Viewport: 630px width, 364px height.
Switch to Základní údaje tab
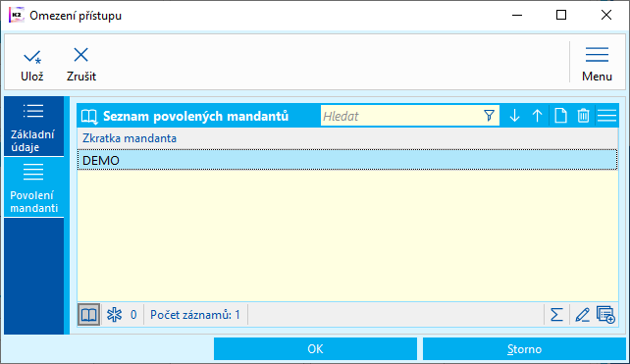33,127
